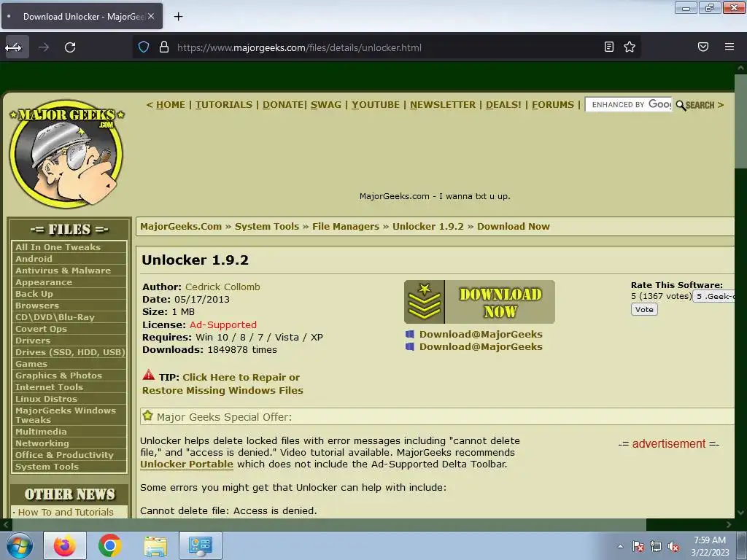Open NEWSLETTER in the top navigation
The width and height of the screenshot is (747, 560).
[443, 105]
